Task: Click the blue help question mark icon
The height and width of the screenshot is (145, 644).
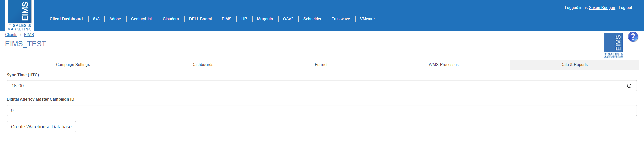Action: tap(633, 37)
